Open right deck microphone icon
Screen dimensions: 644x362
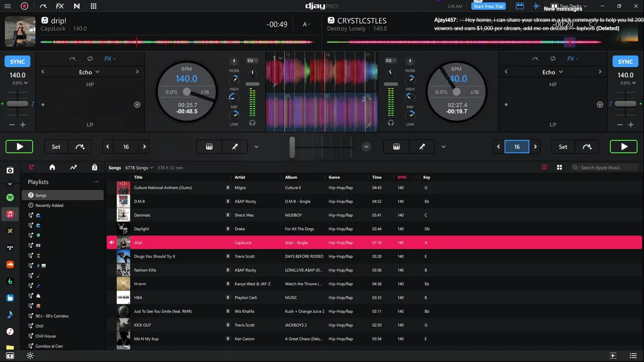pos(422,147)
